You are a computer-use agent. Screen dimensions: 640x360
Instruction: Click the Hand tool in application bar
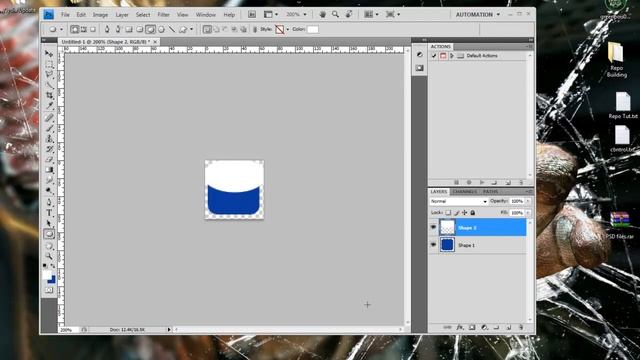coord(322,14)
